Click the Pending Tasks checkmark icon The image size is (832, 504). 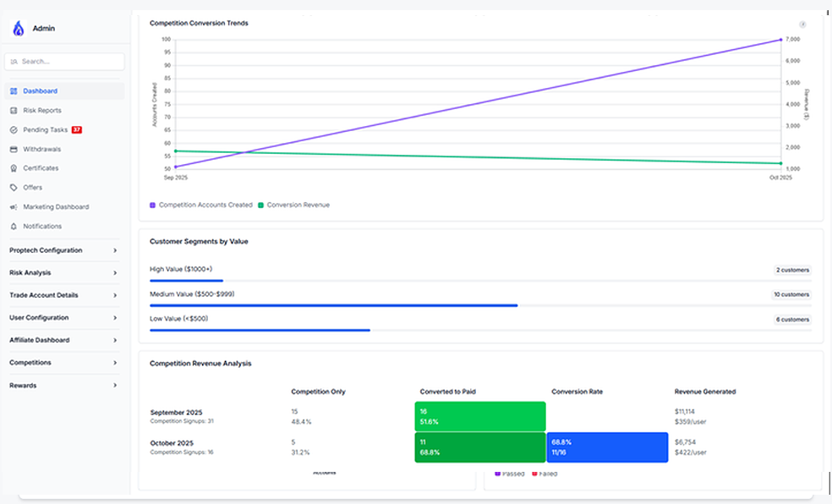tap(14, 130)
